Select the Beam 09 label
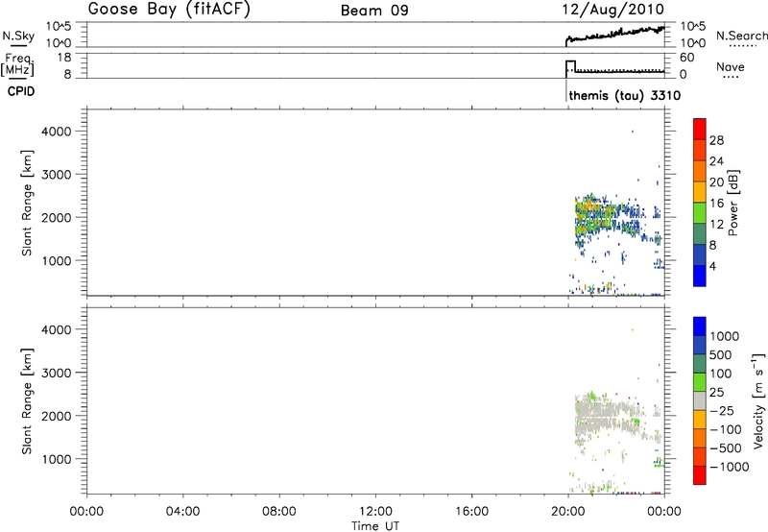The height and width of the screenshot is (532, 768). point(375,11)
